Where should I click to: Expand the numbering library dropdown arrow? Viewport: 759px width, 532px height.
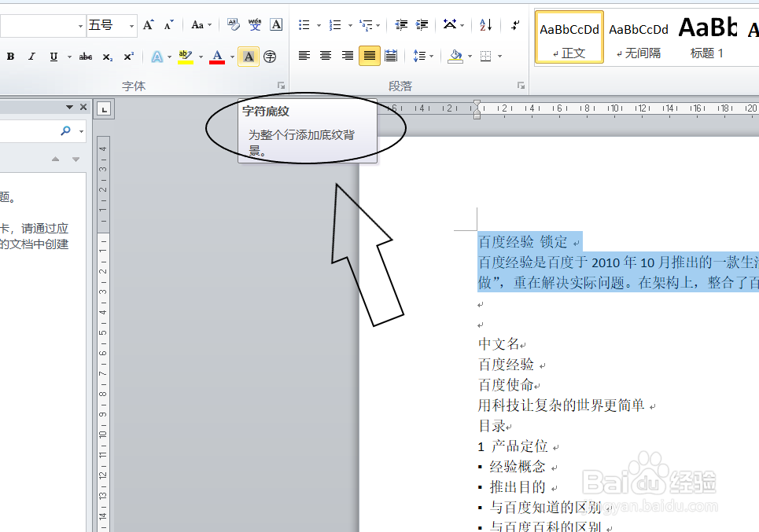[x=350, y=26]
